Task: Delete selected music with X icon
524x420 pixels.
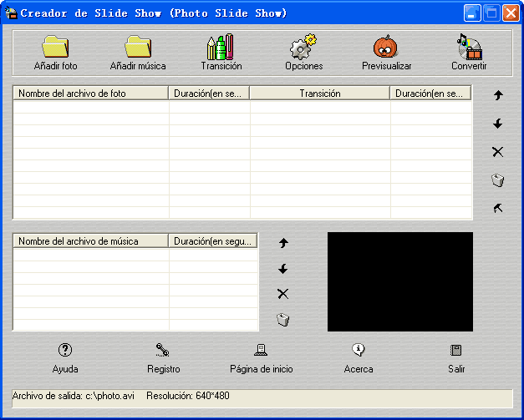Action: tap(283, 294)
